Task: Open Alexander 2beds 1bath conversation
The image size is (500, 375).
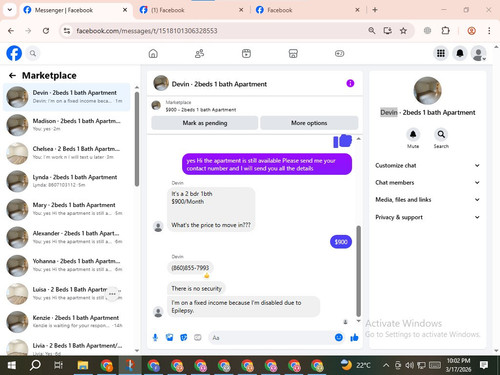Action: point(67,237)
